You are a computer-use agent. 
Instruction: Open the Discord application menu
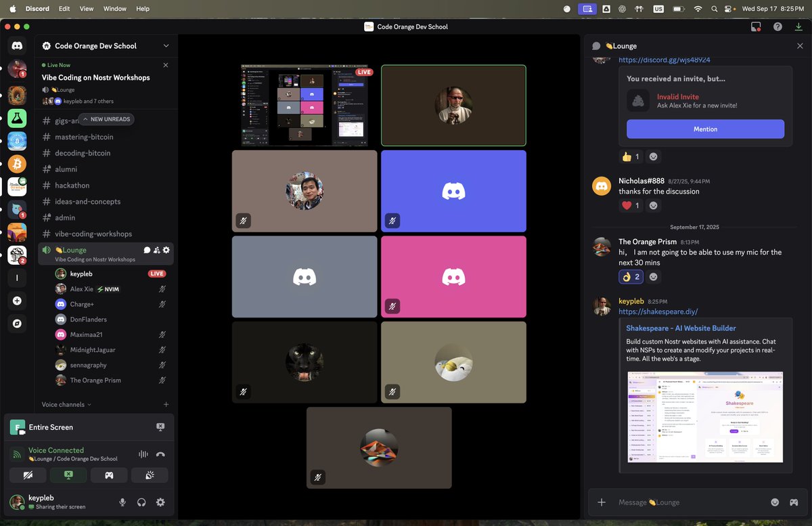pos(37,9)
